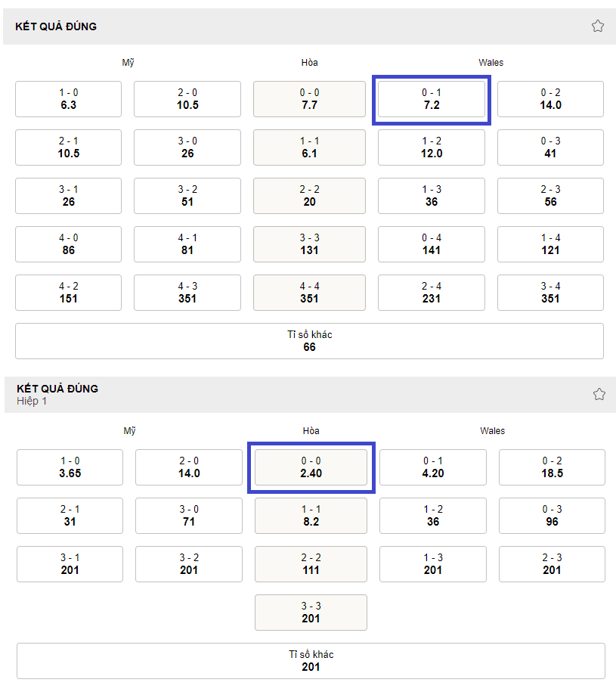Select full-time 1 - 2 at 12.0

(432, 147)
